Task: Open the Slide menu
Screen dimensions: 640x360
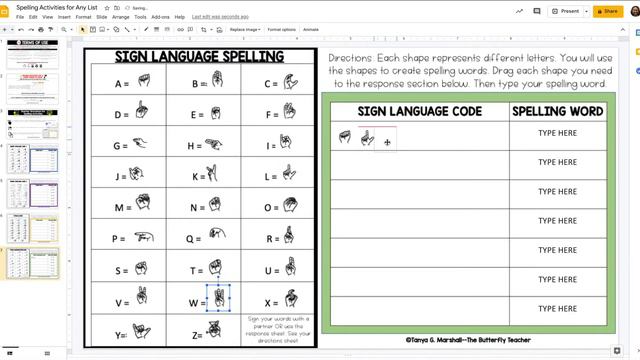Action: pyautogui.click(x=102, y=17)
